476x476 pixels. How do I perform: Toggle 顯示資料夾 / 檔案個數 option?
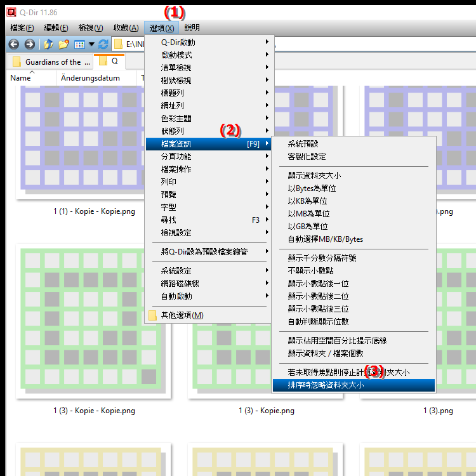click(x=354, y=354)
